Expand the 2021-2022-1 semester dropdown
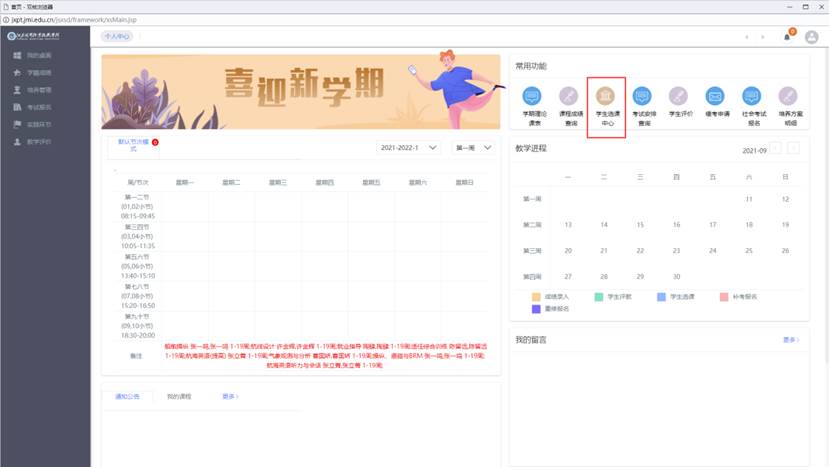 tap(409, 148)
